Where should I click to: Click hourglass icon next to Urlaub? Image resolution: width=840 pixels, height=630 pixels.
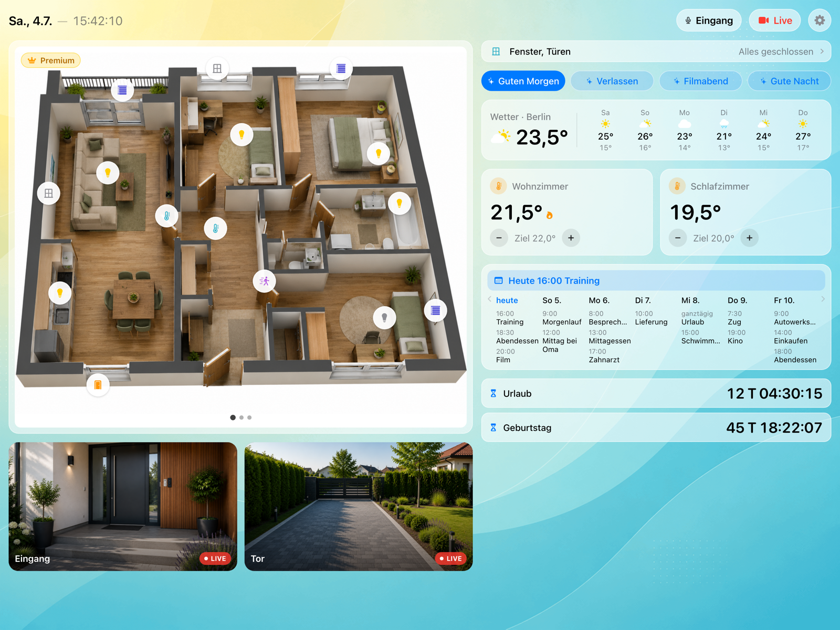493,393
